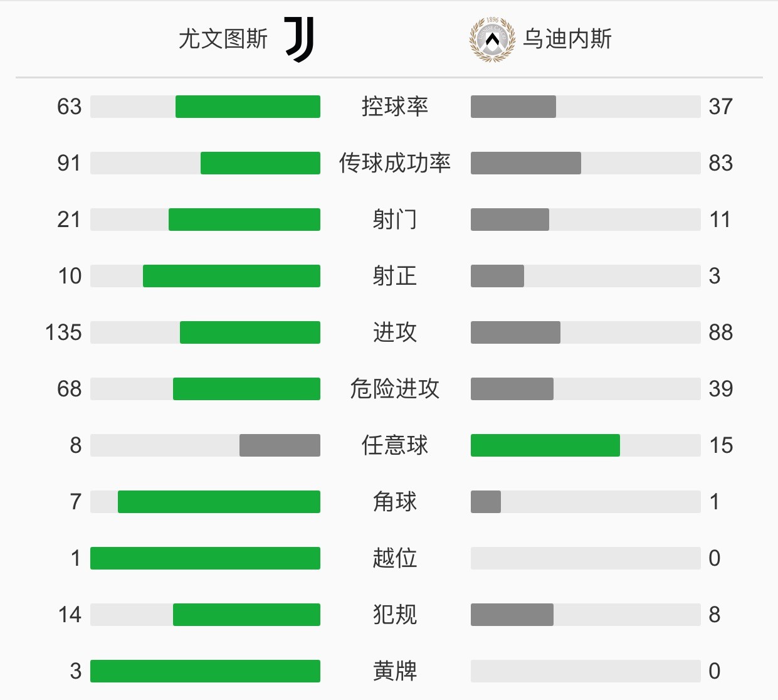Select the 越位 offside label

[395, 558]
